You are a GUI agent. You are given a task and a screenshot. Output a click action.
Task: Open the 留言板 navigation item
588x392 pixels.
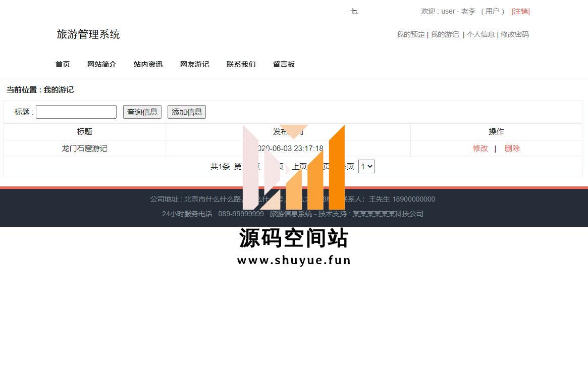click(284, 64)
